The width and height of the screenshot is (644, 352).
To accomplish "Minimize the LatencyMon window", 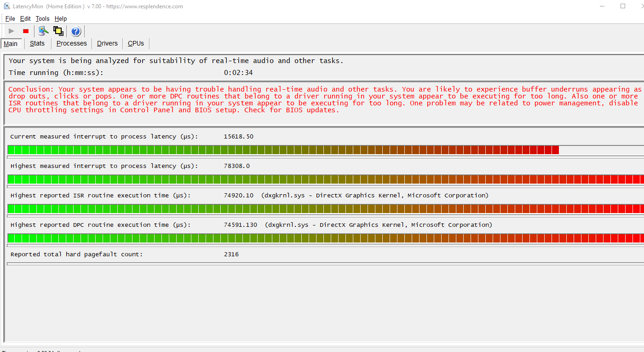I will click(602, 6).
